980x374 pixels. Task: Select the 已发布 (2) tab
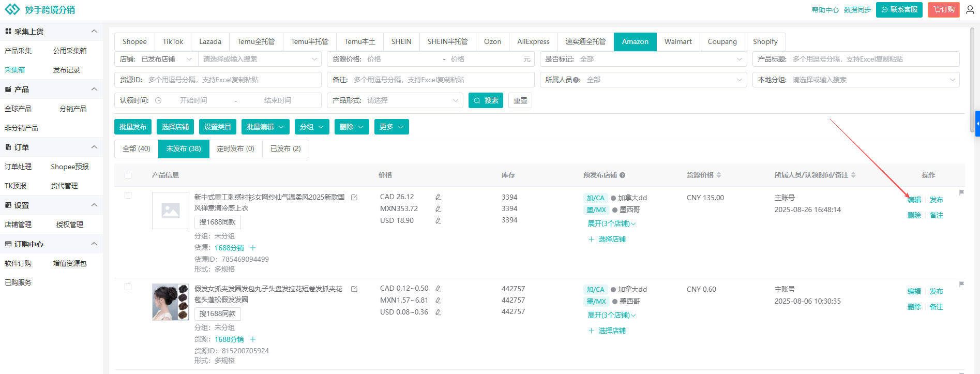(285, 149)
